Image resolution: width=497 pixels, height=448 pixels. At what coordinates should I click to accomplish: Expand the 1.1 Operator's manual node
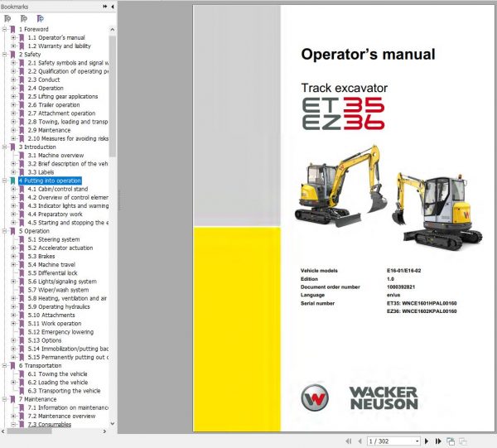click(13, 37)
